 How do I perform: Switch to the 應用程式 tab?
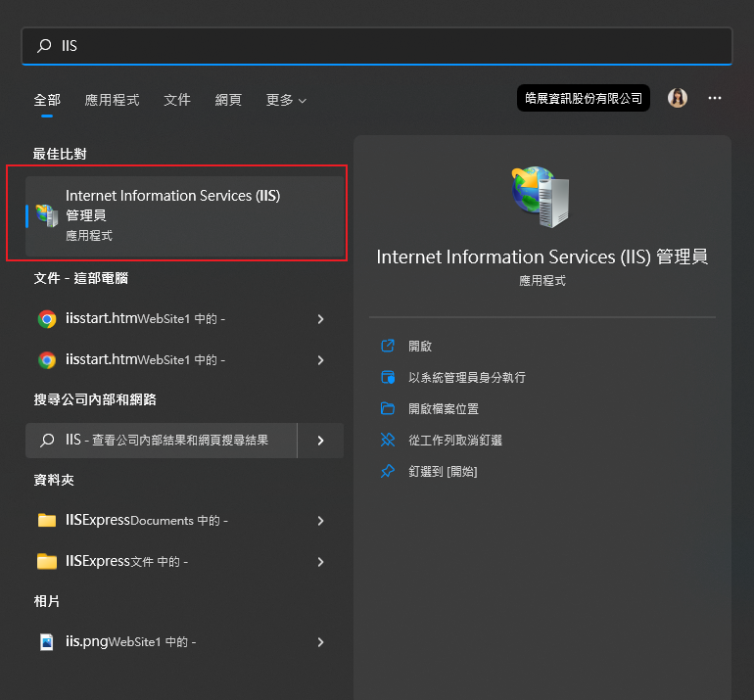click(112, 100)
